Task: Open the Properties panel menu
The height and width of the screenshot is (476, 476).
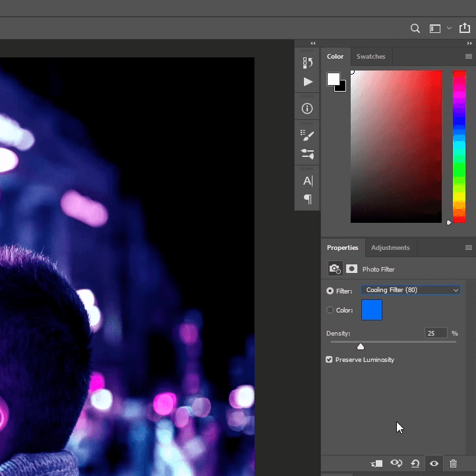Action: pyautogui.click(x=468, y=248)
